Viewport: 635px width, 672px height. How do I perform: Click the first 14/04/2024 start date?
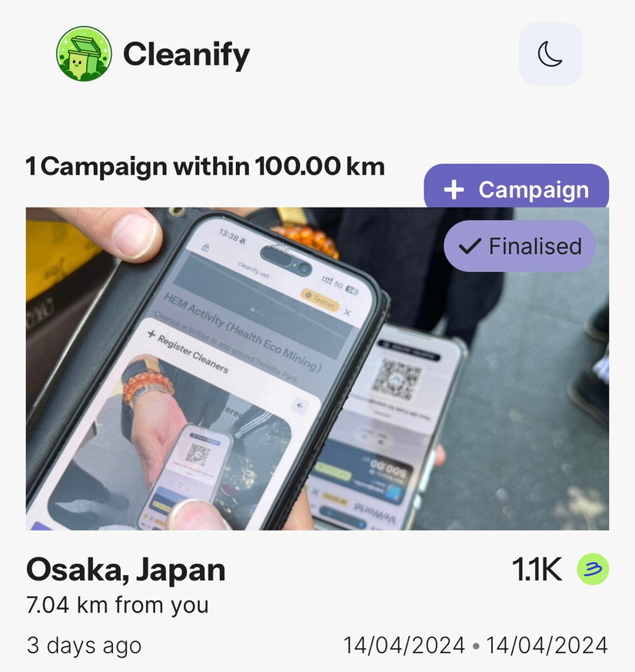404,645
